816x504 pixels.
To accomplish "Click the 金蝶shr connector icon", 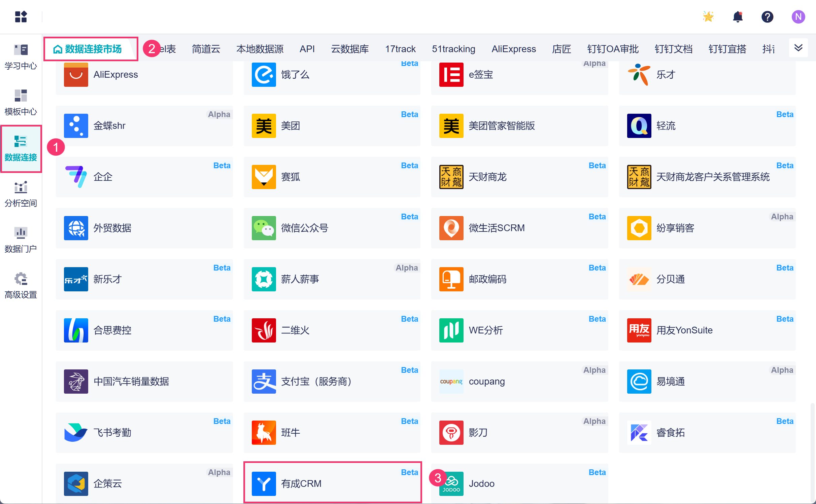I will point(76,125).
